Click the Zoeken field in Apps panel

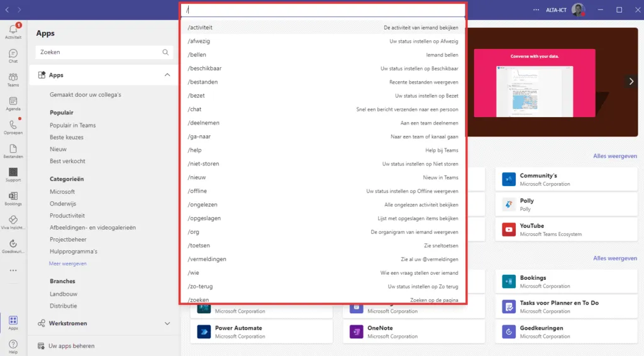point(97,52)
